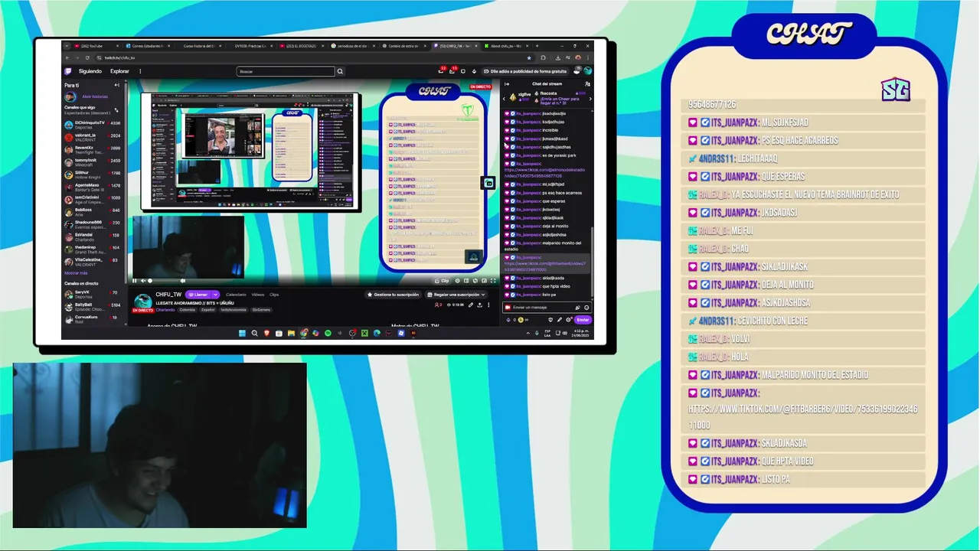Open the Chrome three-dot menu
Viewport: 980px width, 551px height.
[588, 58]
